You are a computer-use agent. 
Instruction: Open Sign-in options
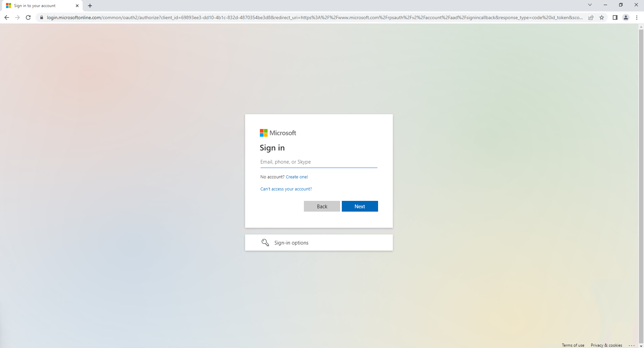pos(319,243)
